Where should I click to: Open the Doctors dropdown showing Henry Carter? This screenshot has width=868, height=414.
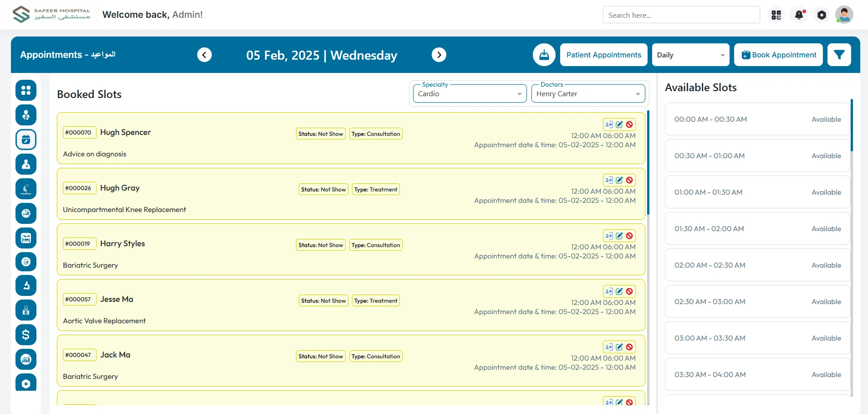[588, 94]
